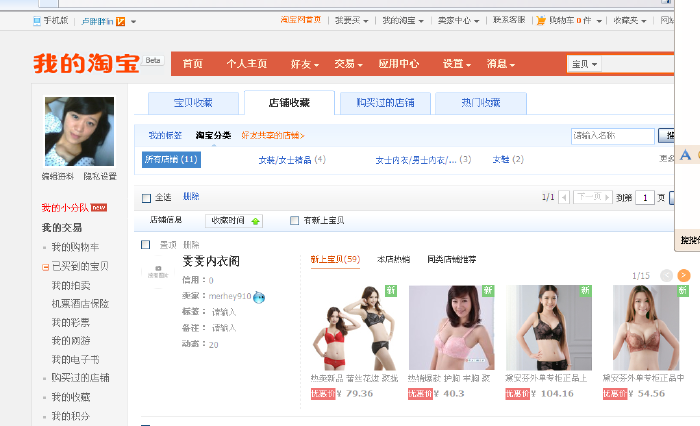Click the store's placeholder logo image

156,270
